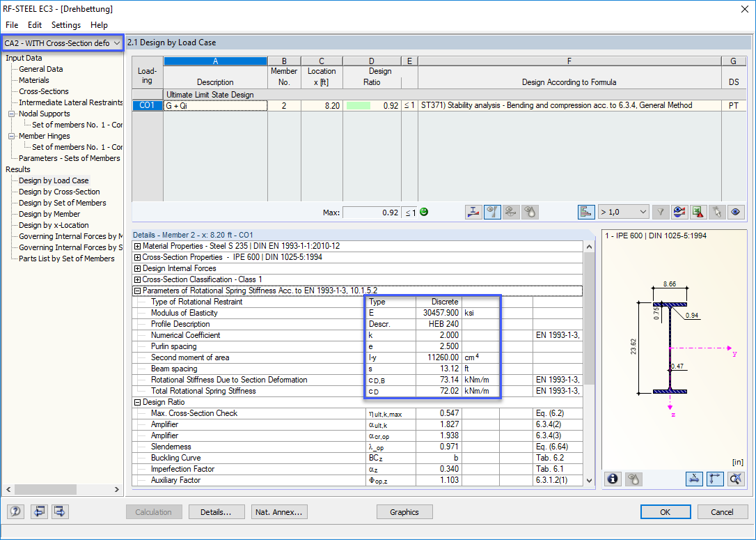Open the Settings menu
Image resolution: width=756 pixels, height=540 pixels.
tap(66, 25)
